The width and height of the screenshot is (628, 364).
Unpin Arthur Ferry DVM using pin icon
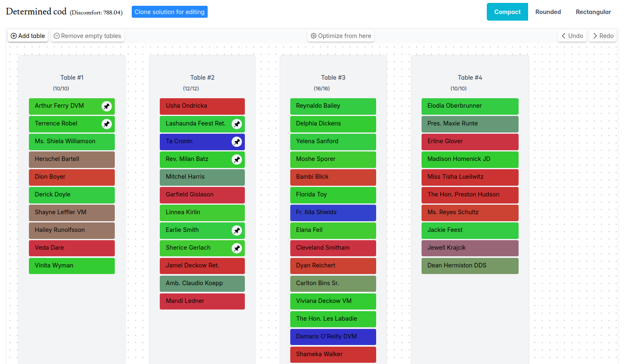[x=107, y=106]
